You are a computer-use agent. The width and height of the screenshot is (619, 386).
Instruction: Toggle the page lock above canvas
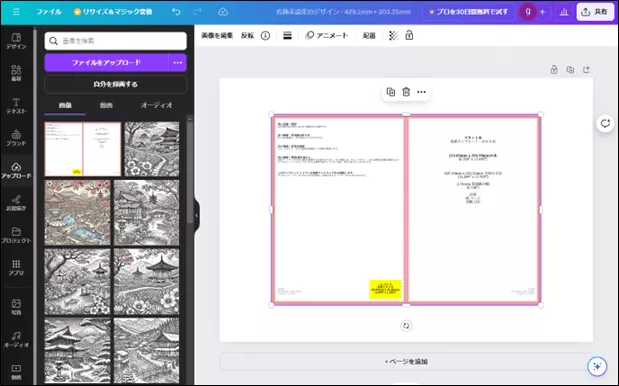(x=554, y=70)
